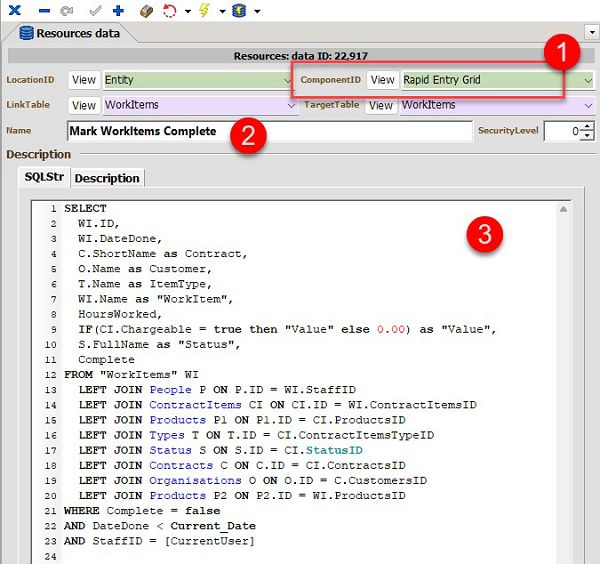Click the eraser clear icon

tap(147, 11)
